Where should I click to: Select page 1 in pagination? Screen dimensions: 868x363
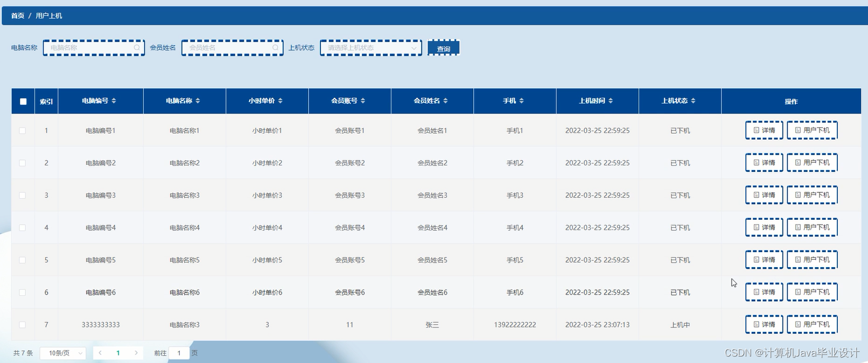118,353
